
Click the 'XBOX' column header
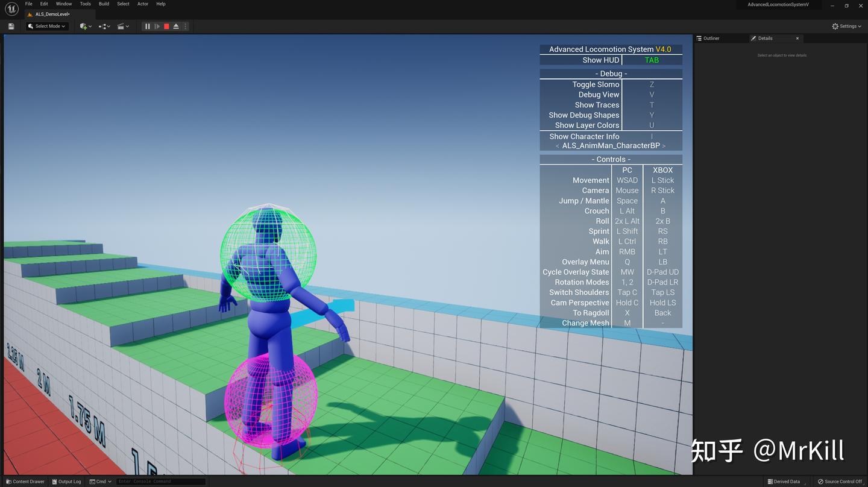(x=662, y=170)
